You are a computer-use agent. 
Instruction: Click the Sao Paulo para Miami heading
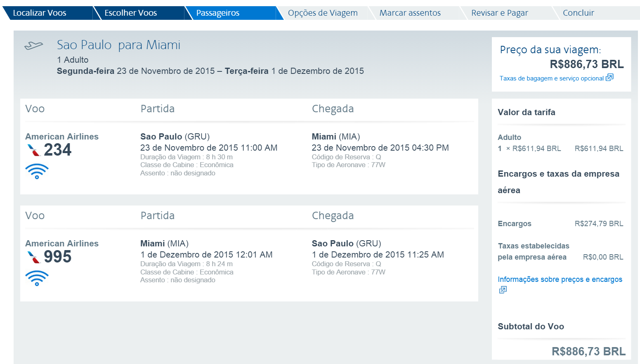pos(118,45)
